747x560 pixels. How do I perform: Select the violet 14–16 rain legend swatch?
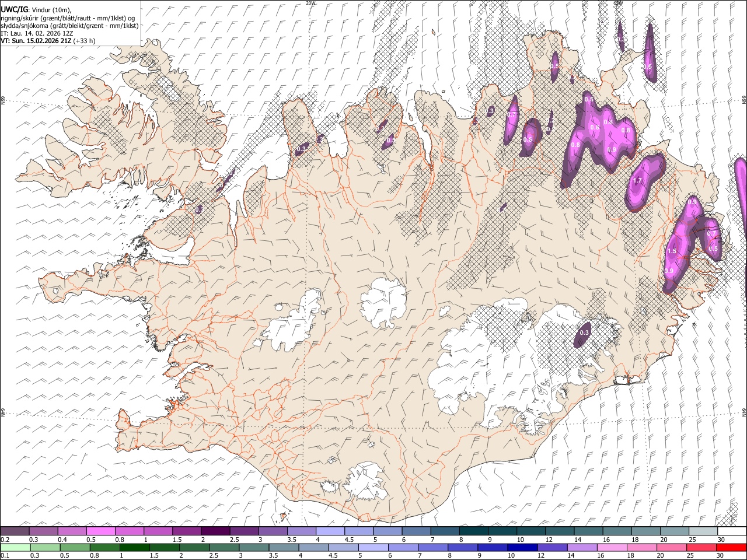pos(582,547)
